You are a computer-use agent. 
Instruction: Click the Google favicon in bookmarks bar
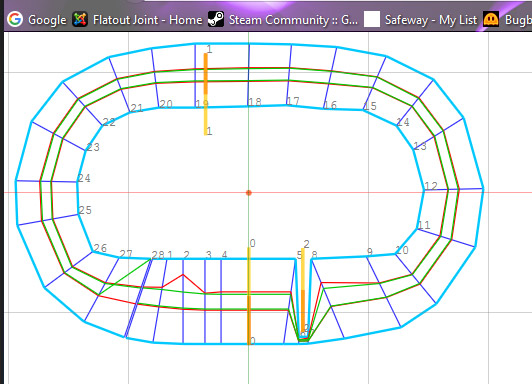[15, 19]
